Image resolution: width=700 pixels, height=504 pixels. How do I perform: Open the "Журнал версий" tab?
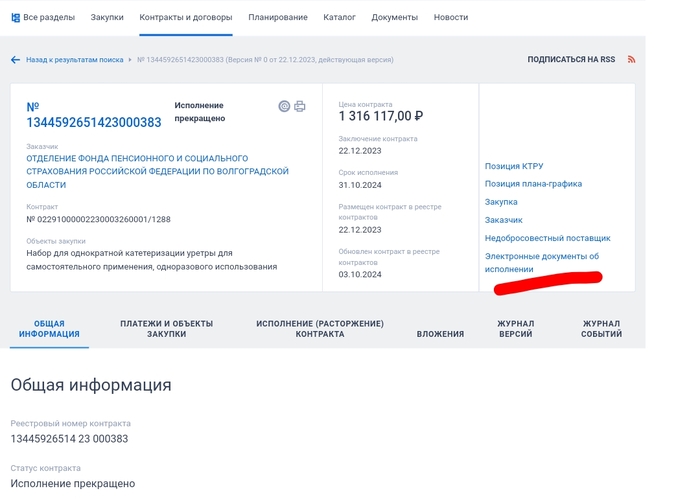pos(516,329)
